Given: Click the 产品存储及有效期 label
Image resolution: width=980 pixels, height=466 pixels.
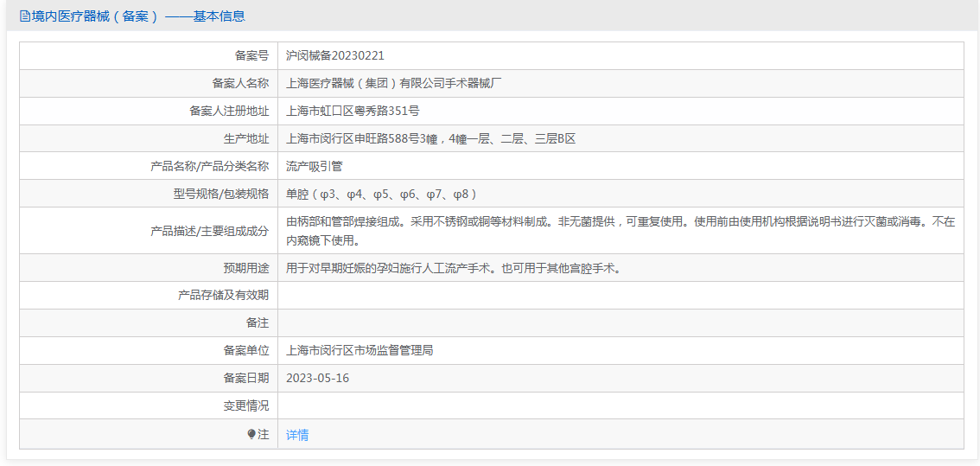Looking at the screenshot, I should [x=224, y=295].
